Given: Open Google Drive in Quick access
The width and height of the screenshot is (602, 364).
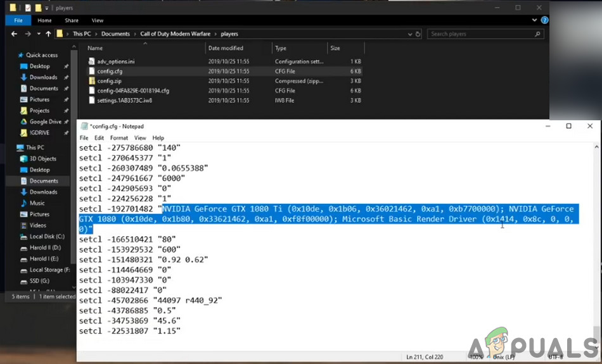Looking at the screenshot, I should (45, 122).
